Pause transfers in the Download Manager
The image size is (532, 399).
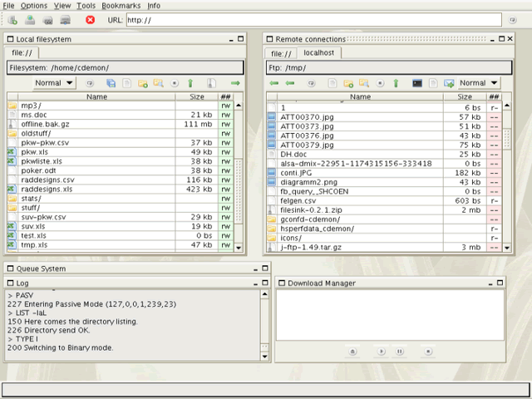pos(400,352)
